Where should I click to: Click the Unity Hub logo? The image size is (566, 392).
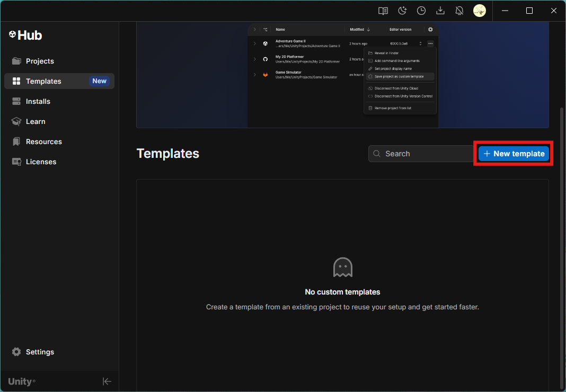(25, 35)
